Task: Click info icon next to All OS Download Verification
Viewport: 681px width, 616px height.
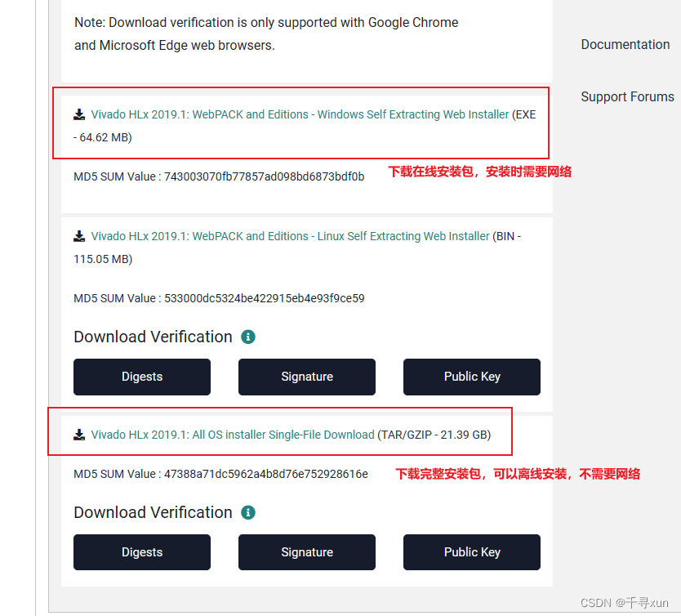Action: (x=248, y=512)
